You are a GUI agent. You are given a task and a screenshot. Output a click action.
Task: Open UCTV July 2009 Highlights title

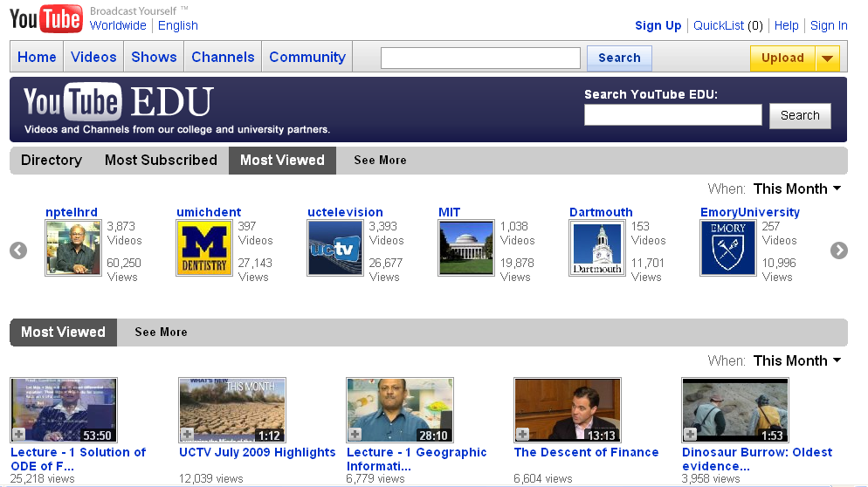[258, 452]
